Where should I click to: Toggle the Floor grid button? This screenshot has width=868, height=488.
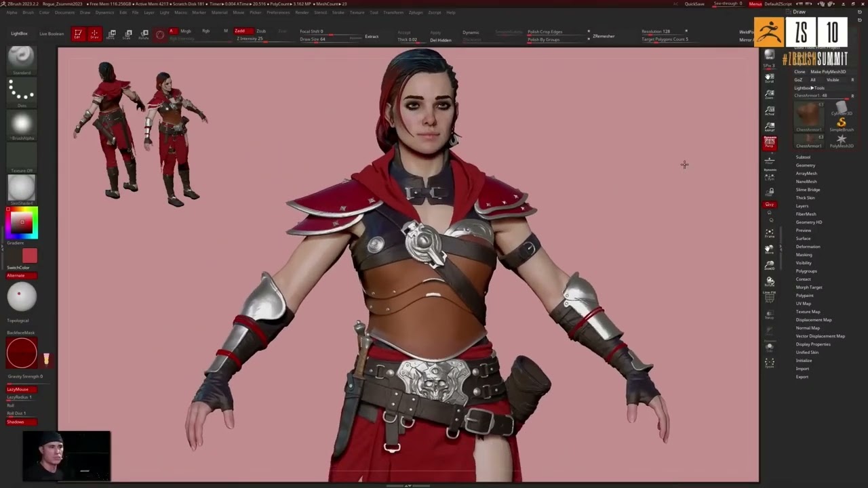tap(769, 161)
